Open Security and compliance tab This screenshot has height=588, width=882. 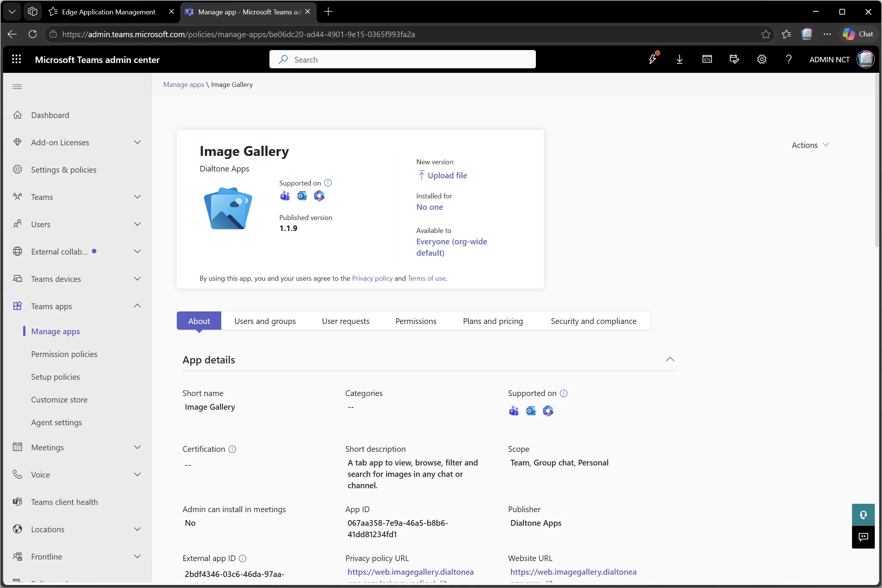pyautogui.click(x=594, y=321)
